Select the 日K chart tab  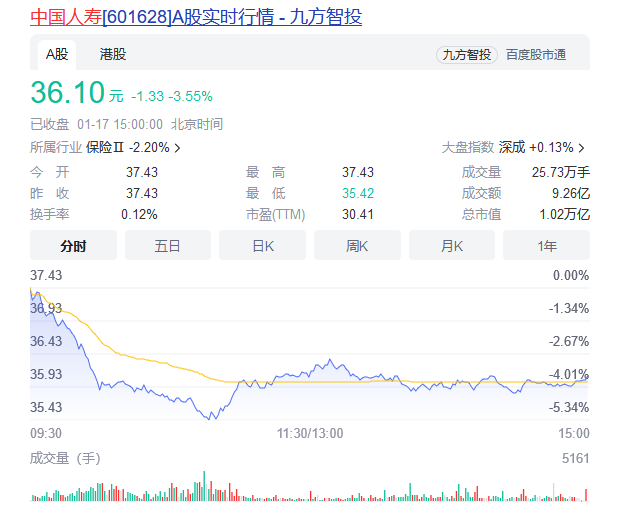pos(263,246)
